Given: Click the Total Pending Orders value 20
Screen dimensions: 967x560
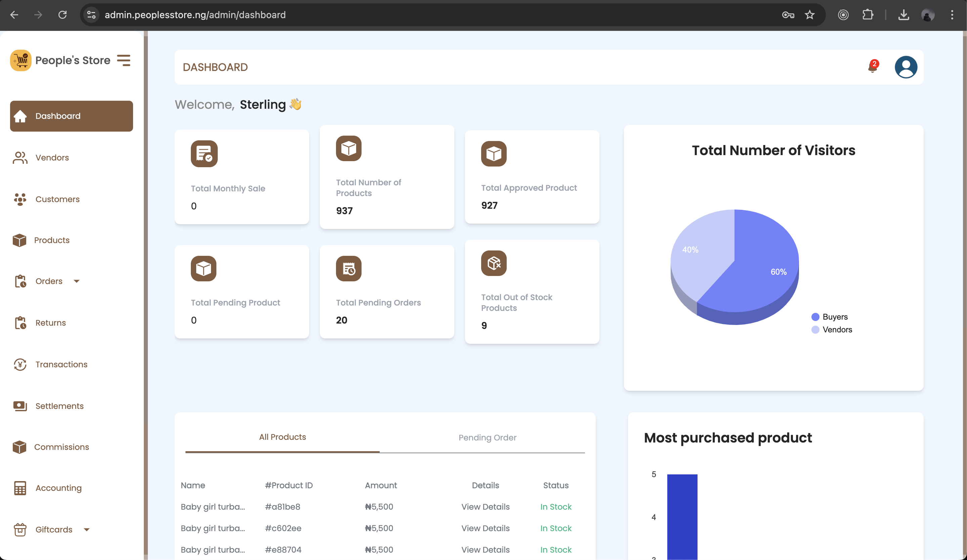Looking at the screenshot, I should point(341,320).
